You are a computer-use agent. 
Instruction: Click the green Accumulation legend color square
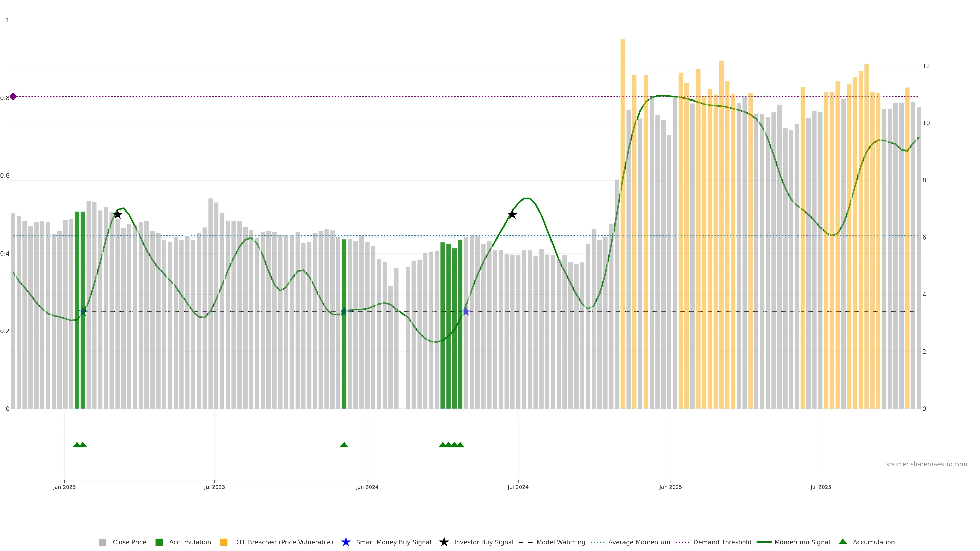(x=159, y=542)
